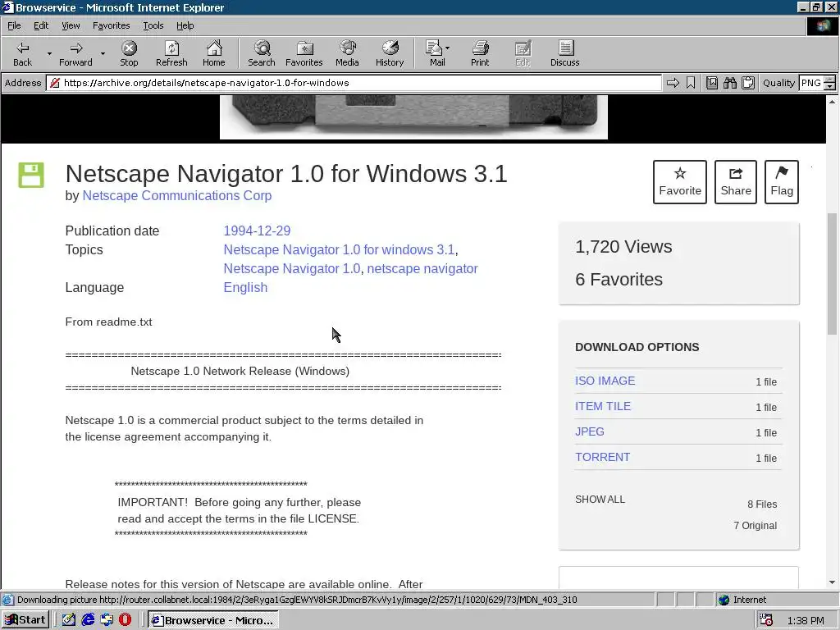Click the binoculars find icon

coord(729,83)
